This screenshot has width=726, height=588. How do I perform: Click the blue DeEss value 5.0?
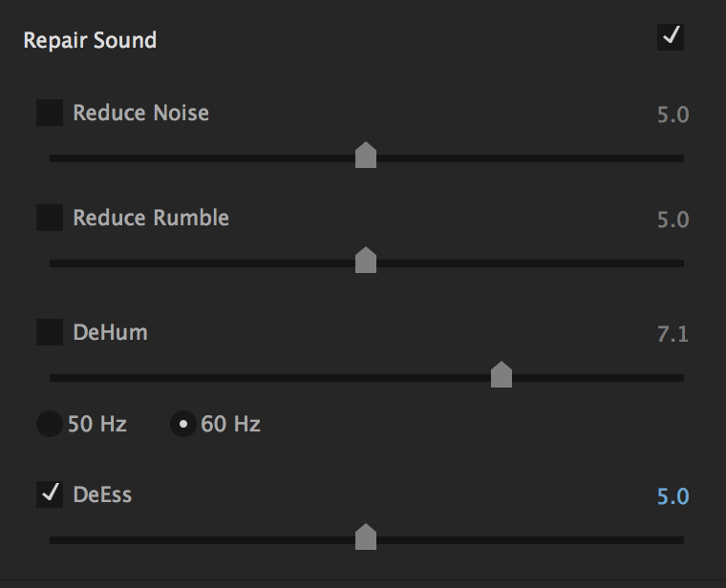[x=673, y=496]
